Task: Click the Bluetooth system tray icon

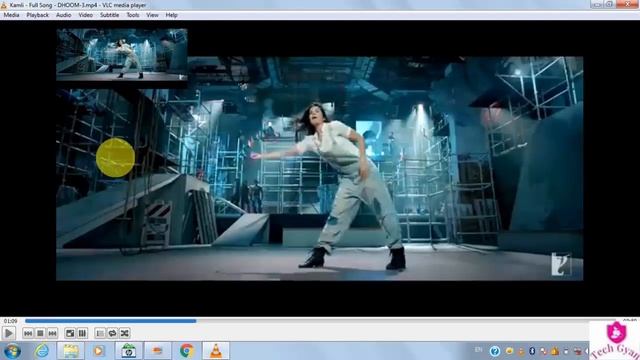Action: point(532,351)
